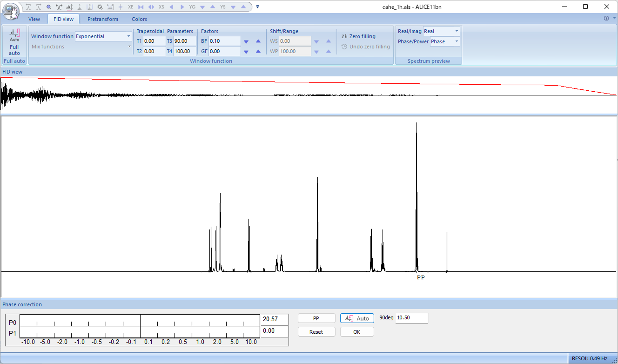Open the Phase/Power dropdown
This screenshot has height=364, width=618.
coord(457,41)
